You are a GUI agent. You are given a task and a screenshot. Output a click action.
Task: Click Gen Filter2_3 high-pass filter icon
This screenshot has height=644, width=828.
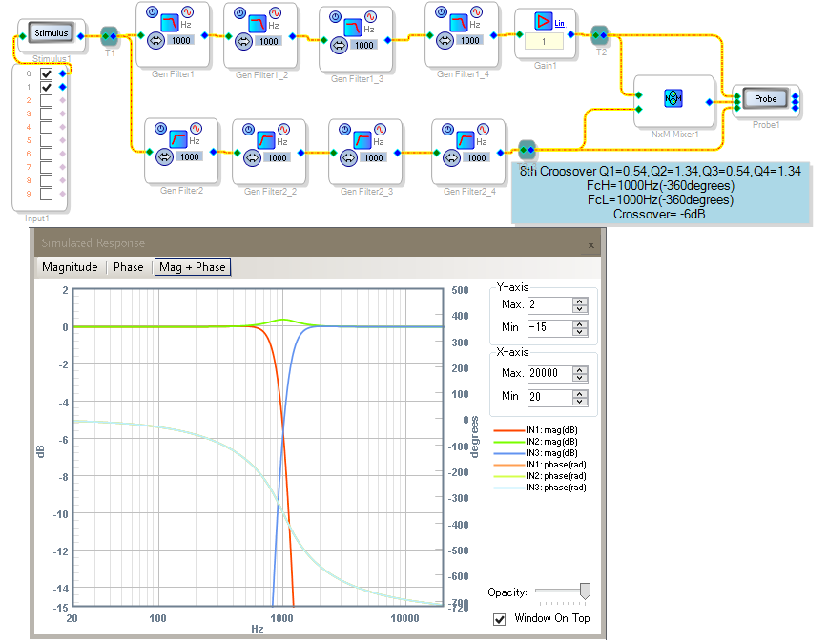(x=362, y=140)
